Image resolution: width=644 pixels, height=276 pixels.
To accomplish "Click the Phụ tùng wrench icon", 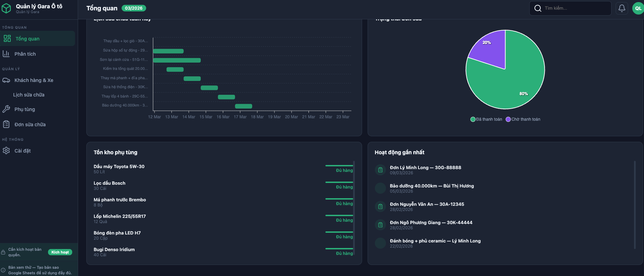I will tap(6, 109).
